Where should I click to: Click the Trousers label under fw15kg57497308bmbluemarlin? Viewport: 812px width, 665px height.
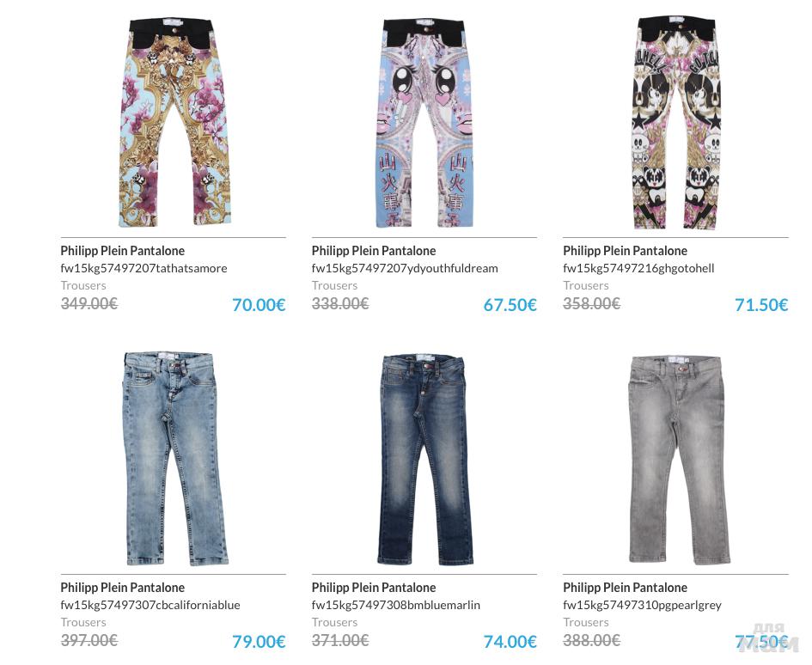point(334,622)
